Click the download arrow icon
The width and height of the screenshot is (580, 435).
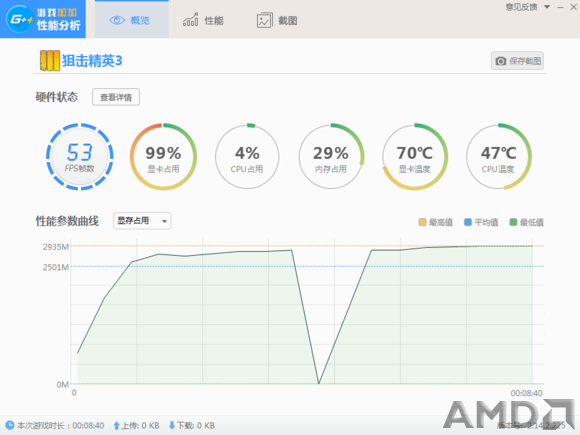tap(172, 425)
